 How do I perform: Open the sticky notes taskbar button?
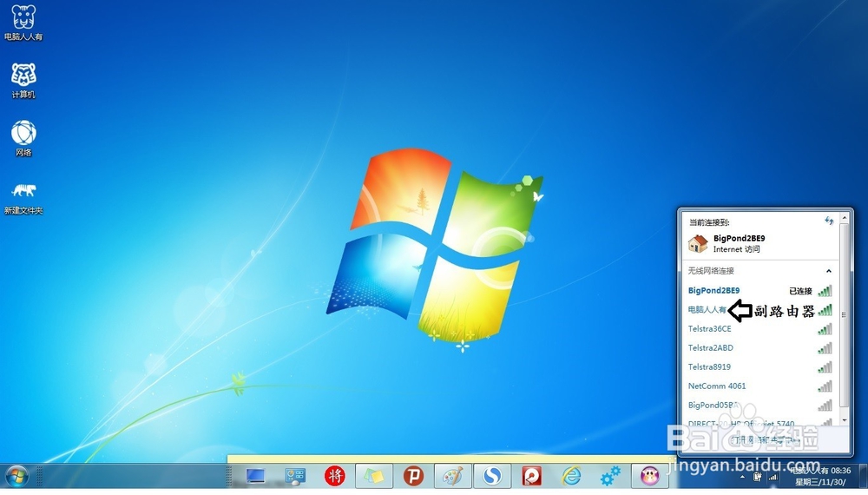coord(374,476)
